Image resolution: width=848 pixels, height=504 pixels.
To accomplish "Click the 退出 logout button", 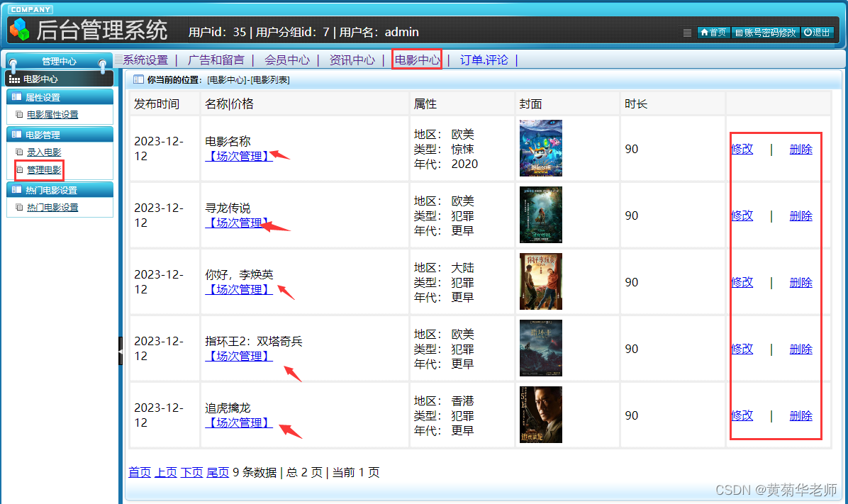I will (817, 33).
